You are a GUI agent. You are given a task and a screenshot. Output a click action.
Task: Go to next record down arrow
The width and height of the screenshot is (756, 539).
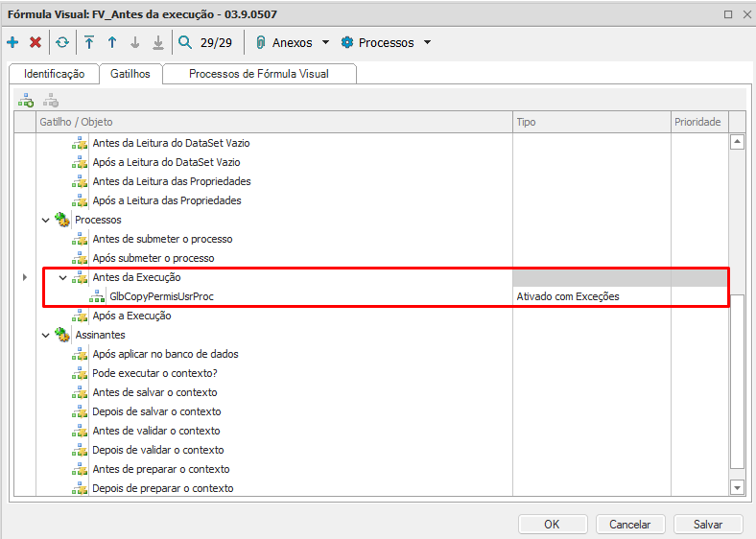[x=135, y=42]
